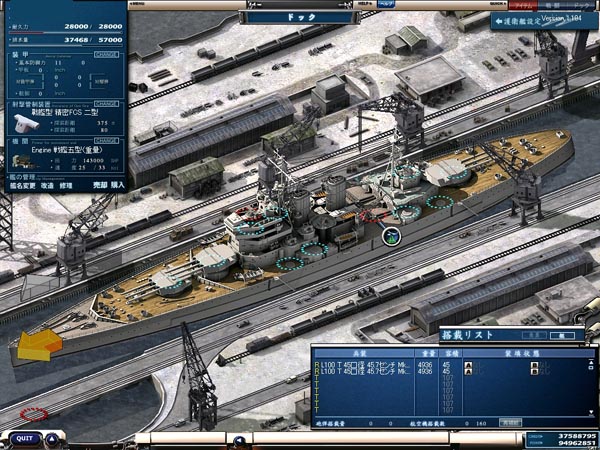Choose 艦名変更 to rename the ship
Viewport: 600px width, 450px height.
tap(22, 186)
